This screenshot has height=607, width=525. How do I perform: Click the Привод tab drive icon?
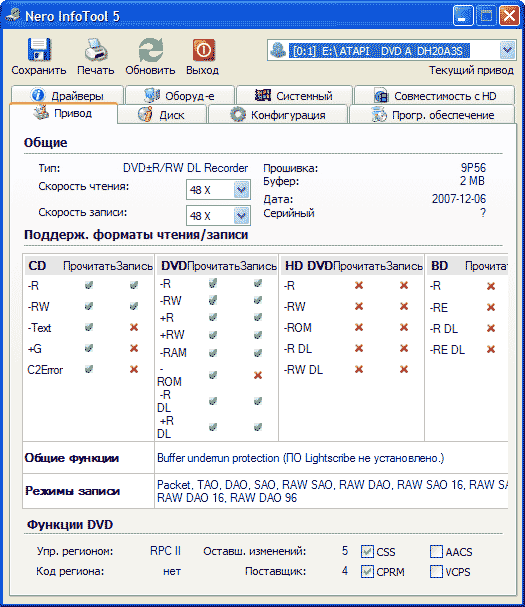(x=41, y=113)
